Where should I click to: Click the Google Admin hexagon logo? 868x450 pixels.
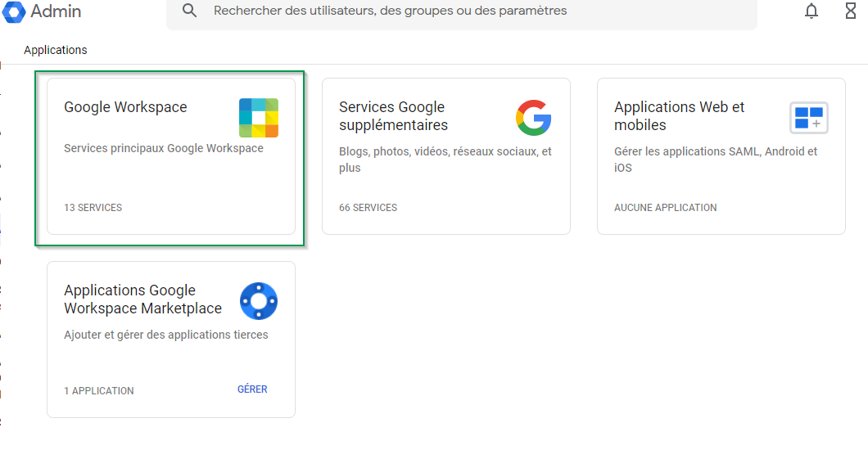[x=14, y=11]
